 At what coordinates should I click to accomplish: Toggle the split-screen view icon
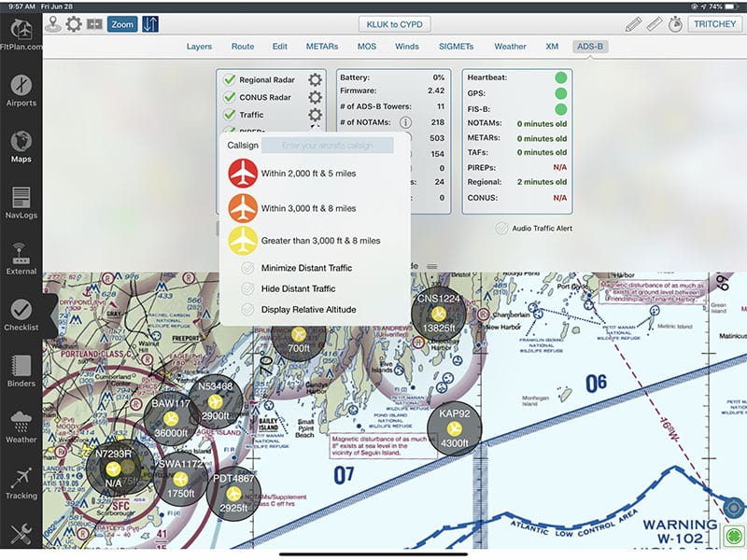[x=95, y=24]
